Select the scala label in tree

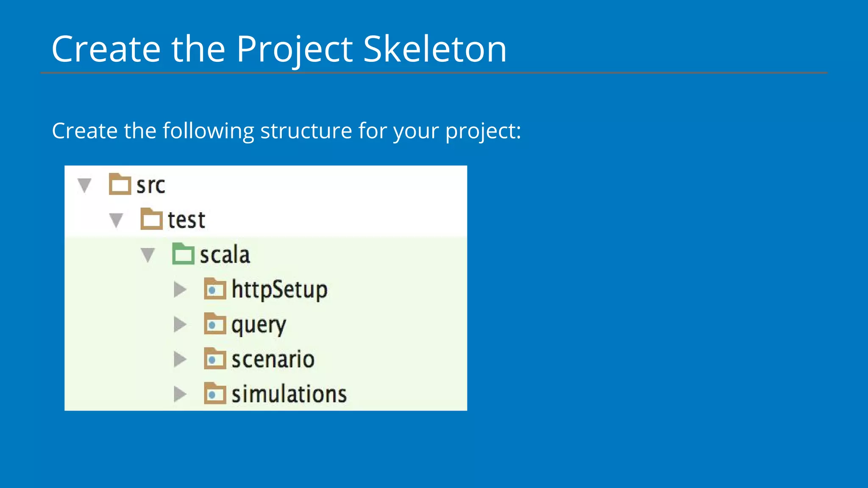tap(225, 255)
